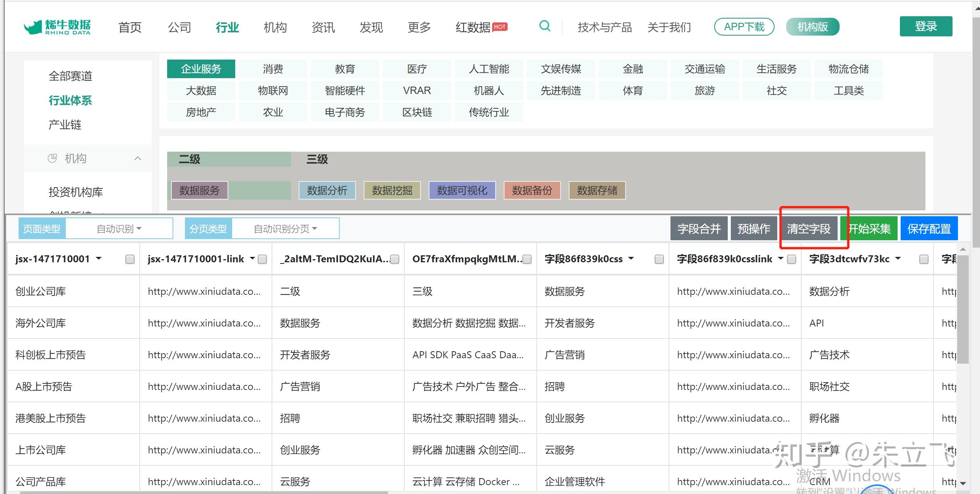Open 字段86f839k0csslink column dropdown arrow
The width and height of the screenshot is (980, 494).
780,258
